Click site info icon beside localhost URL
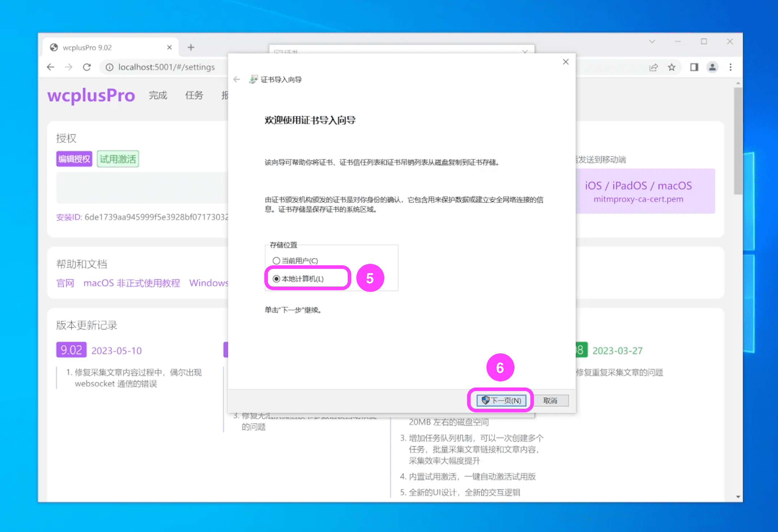Image resolution: width=778 pixels, height=532 pixels. click(110, 67)
